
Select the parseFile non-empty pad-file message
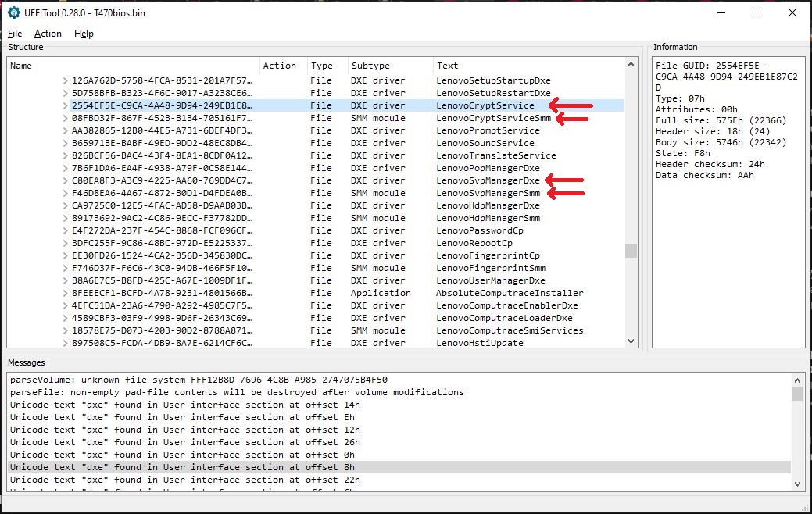[x=237, y=392]
